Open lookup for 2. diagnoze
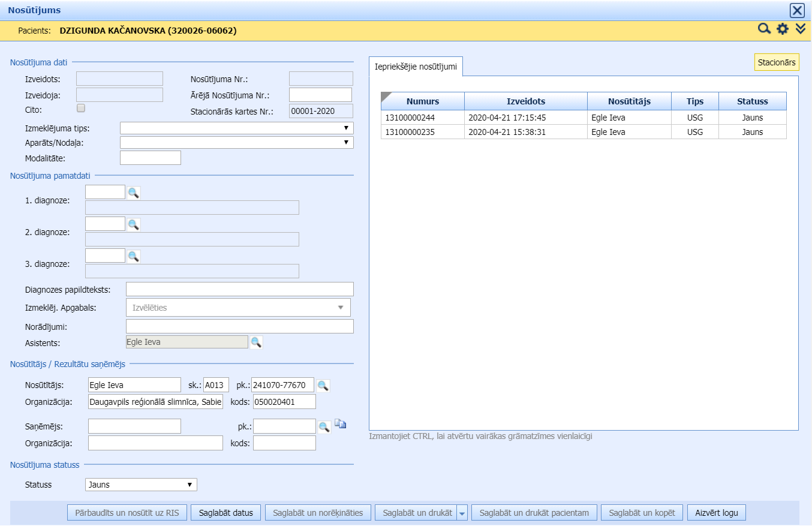Screen dimensions: 812x526 coord(133,224)
